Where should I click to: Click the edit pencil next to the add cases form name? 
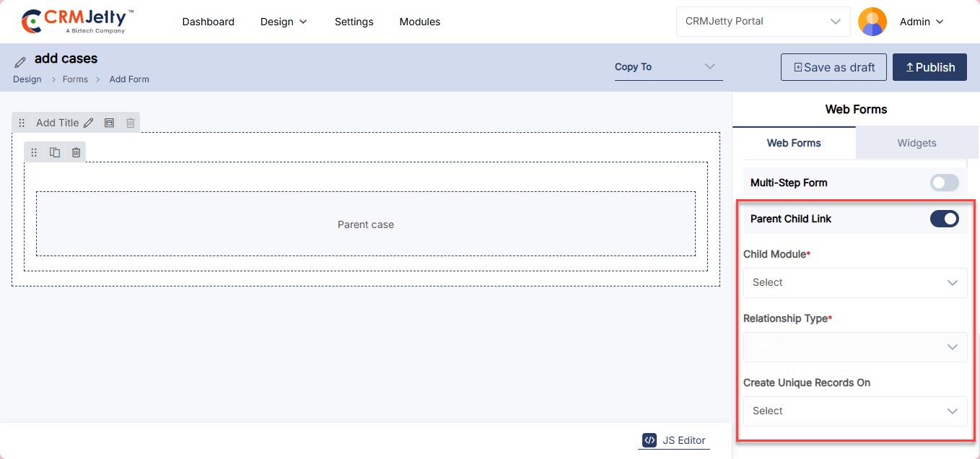pyautogui.click(x=20, y=62)
